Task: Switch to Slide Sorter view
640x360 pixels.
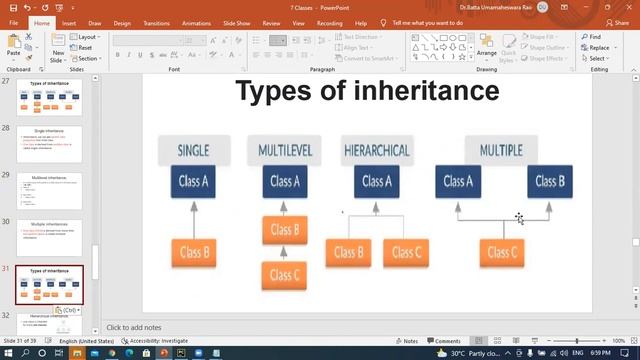Action: tap(498, 340)
